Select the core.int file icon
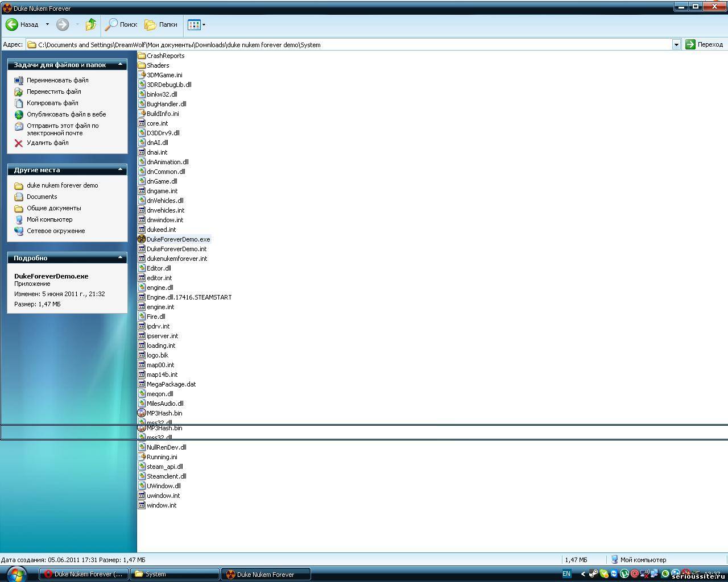Viewport: 728px width, 582px height. (x=142, y=123)
